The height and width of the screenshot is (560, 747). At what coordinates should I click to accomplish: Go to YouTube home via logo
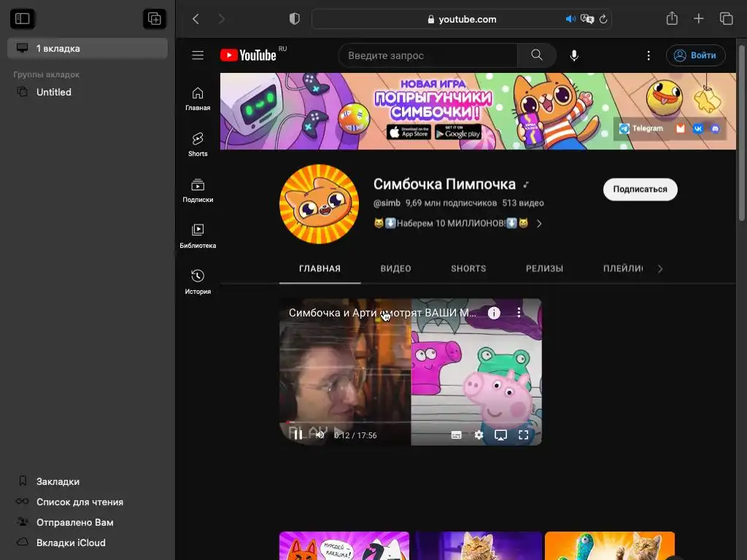click(x=248, y=55)
